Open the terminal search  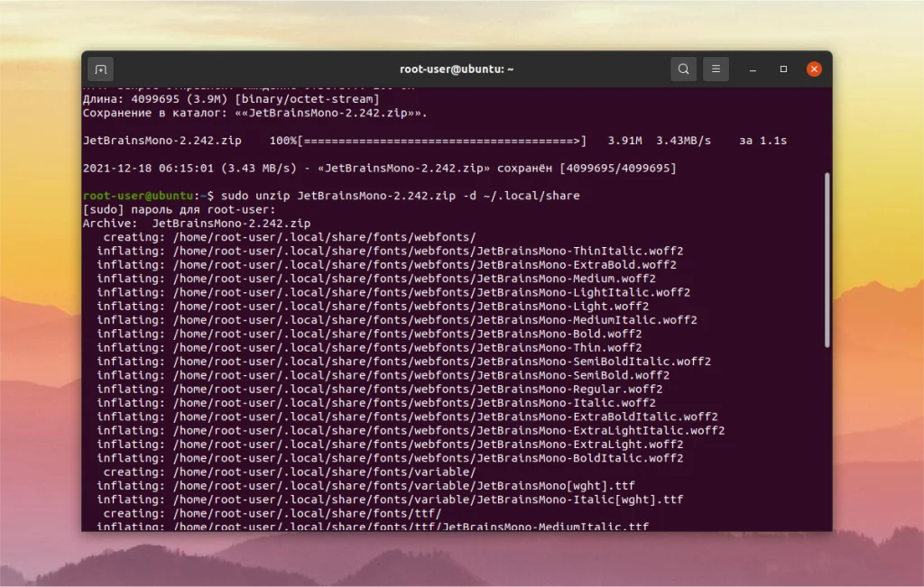point(683,69)
